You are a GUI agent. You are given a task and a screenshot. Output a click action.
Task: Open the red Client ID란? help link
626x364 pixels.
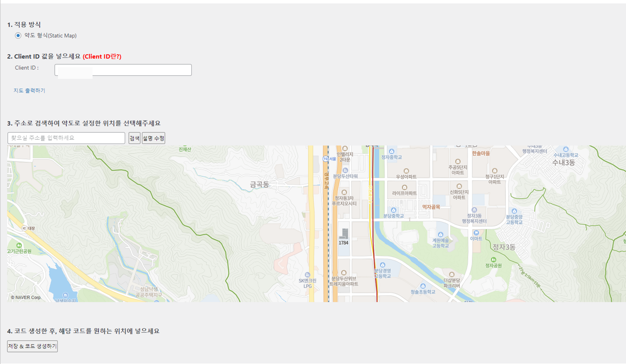pyautogui.click(x=102, y=56)
